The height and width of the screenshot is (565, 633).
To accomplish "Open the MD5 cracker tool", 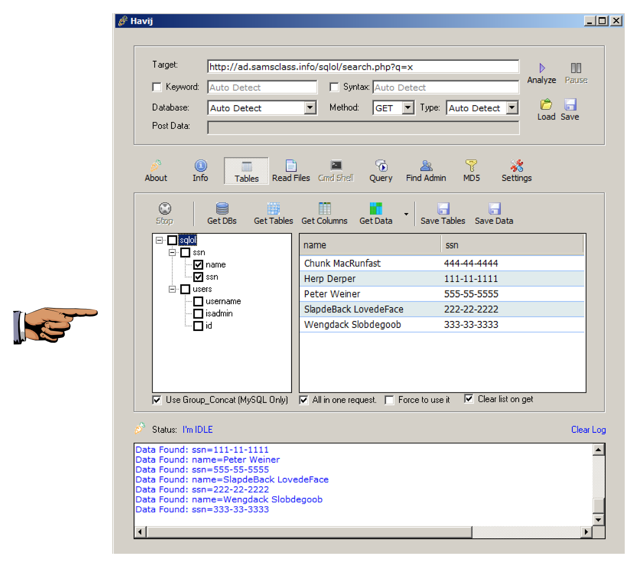I will 471,166.
